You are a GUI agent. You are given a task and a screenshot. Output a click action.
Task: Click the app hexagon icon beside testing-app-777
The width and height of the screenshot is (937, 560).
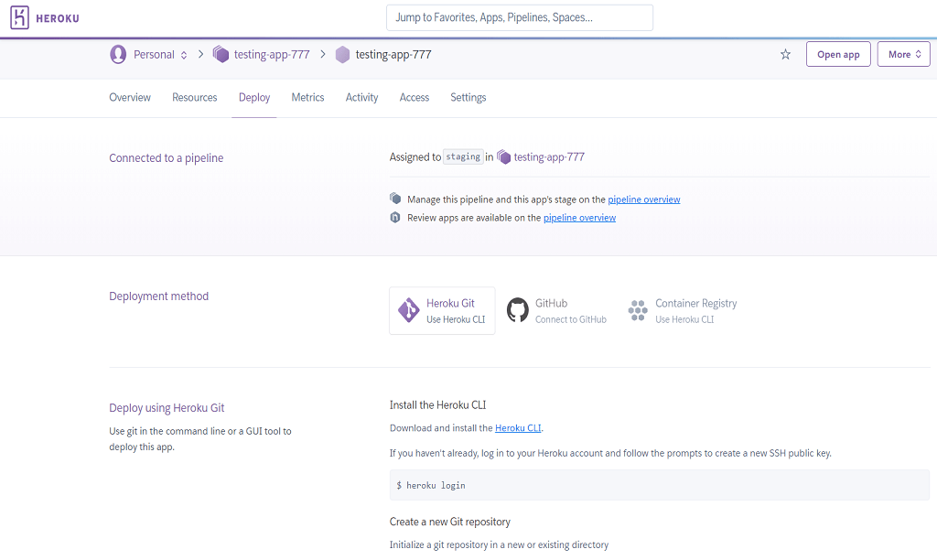click(x=342, y=55)
